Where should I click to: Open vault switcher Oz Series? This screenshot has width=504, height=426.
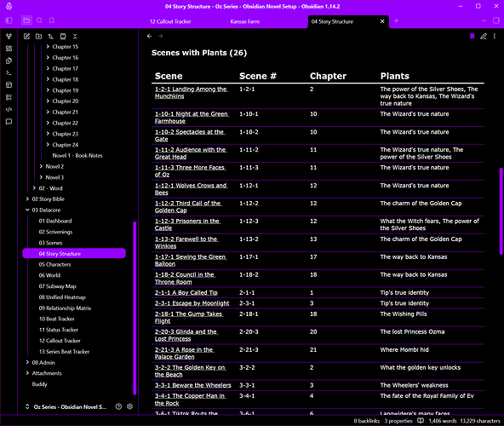(66, 406)
